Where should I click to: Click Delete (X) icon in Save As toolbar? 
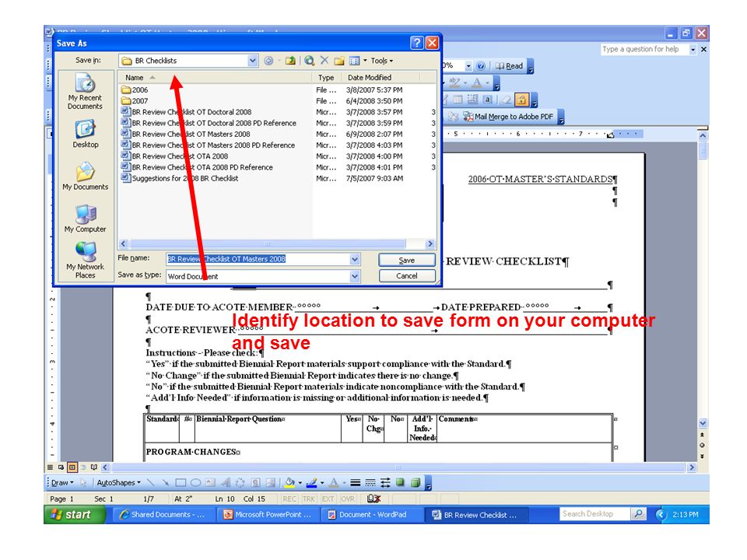[324, 61]
